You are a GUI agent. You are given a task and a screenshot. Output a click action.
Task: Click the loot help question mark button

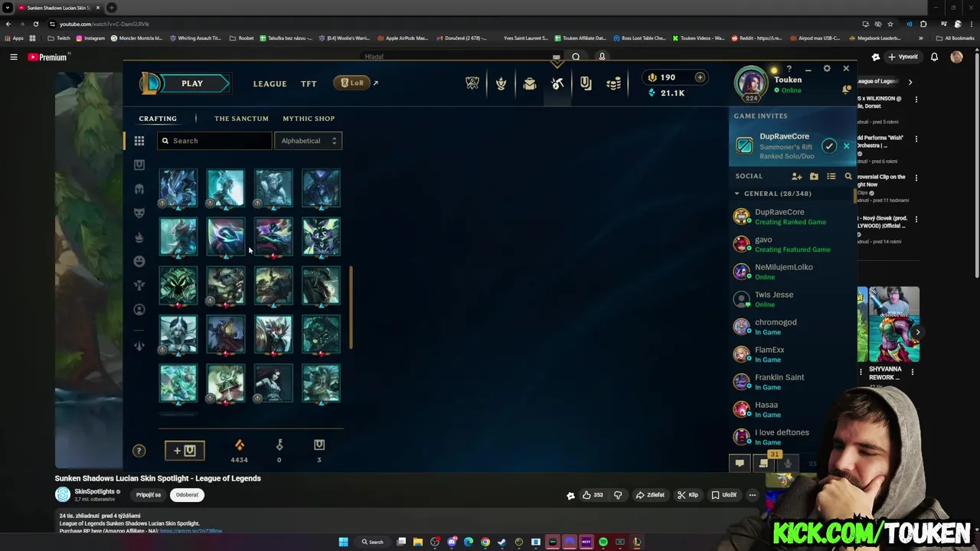click(139, 451)
